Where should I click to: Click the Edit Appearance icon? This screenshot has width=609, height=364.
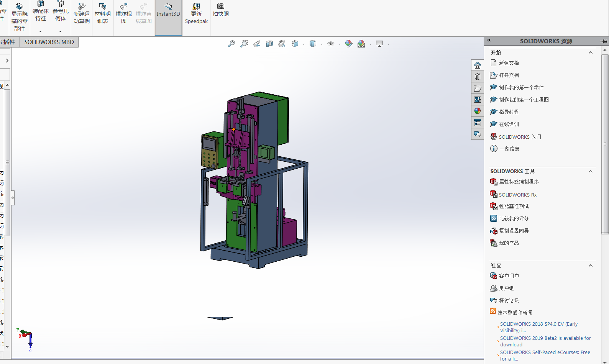tap(348, 44)
